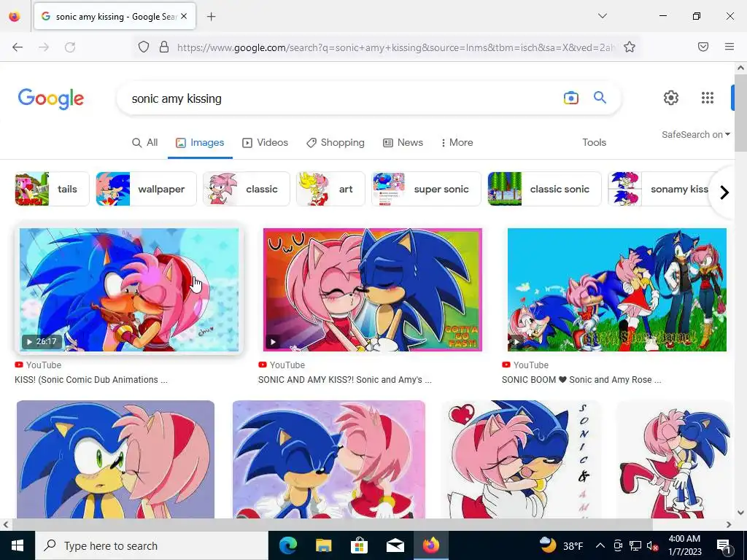
Task: Open File Explorer from the taskbar
Action: coord(323,545)
